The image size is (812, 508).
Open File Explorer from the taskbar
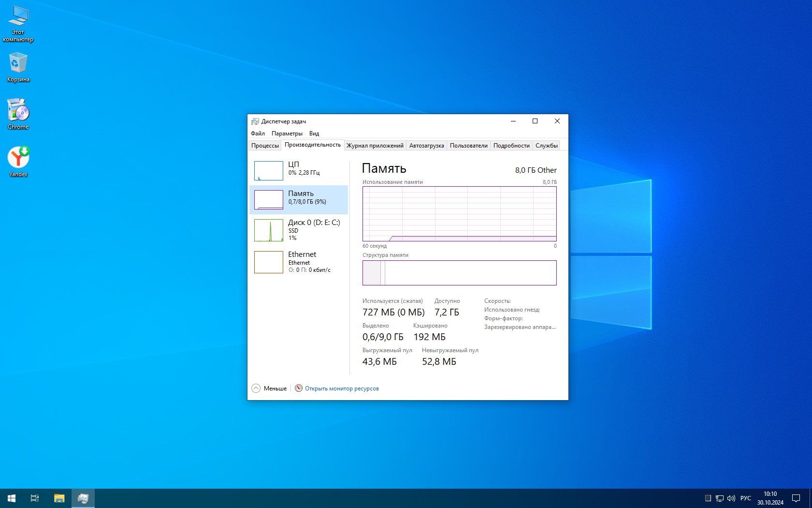pos(59,498)
